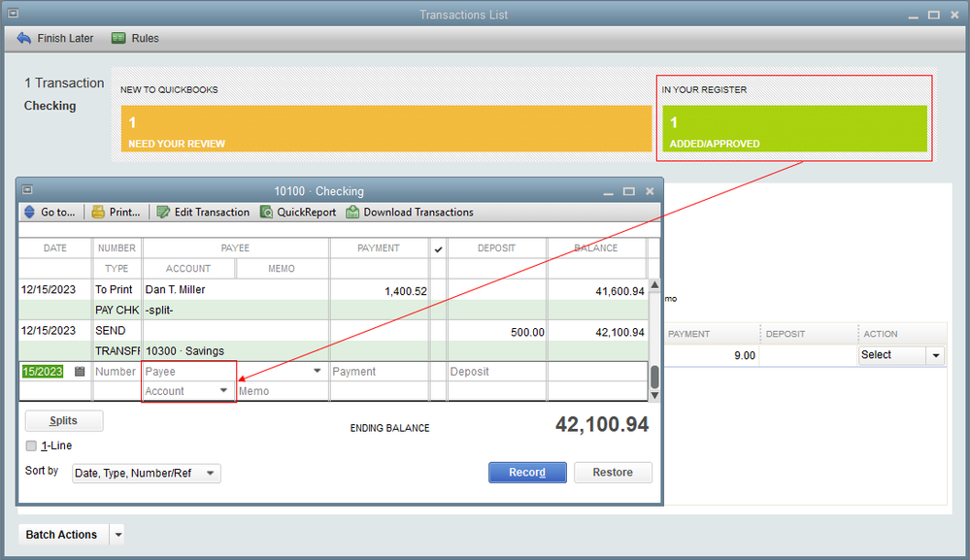Click the -split- account entry
970x560 pixels.
[x=159, y=310]
